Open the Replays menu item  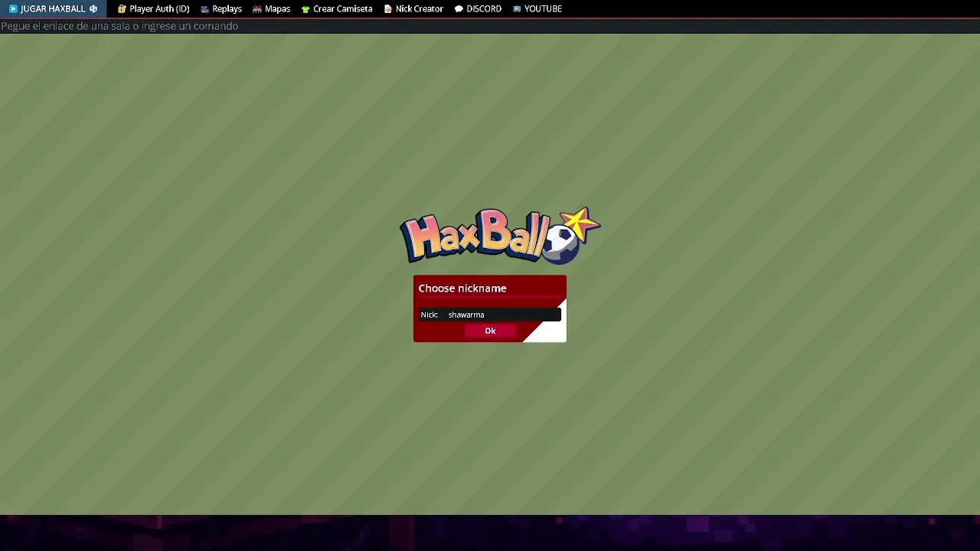pos(221,9)
